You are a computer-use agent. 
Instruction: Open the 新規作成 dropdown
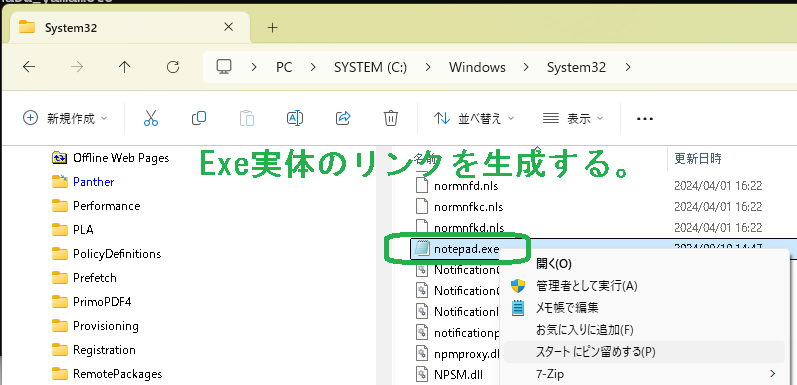(x=66, y=119)
